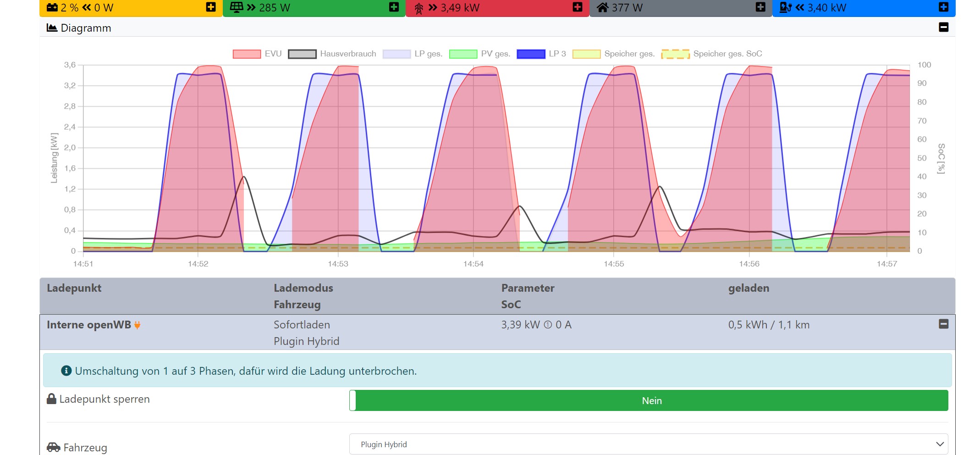
Task: Click the house icon in gray card
Action: pyautogui.click(x=602, y=7)
